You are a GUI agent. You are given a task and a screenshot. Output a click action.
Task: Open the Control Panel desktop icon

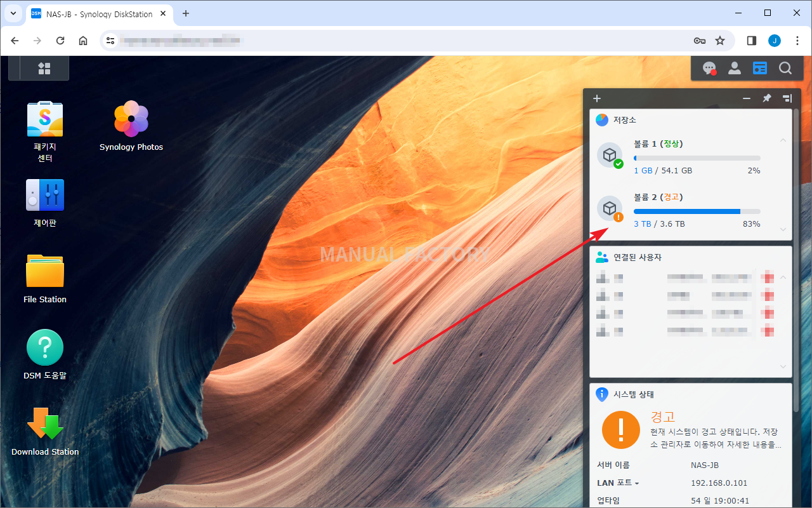(x=44, y=196)
